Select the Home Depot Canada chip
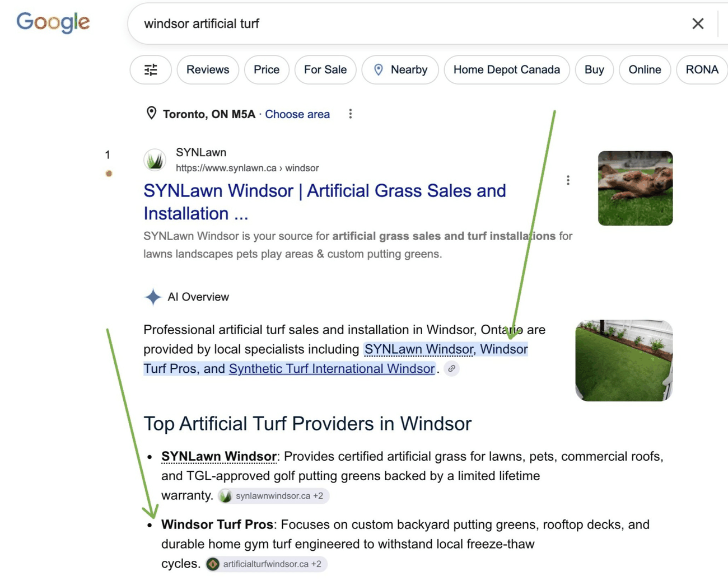 (507, 70)
